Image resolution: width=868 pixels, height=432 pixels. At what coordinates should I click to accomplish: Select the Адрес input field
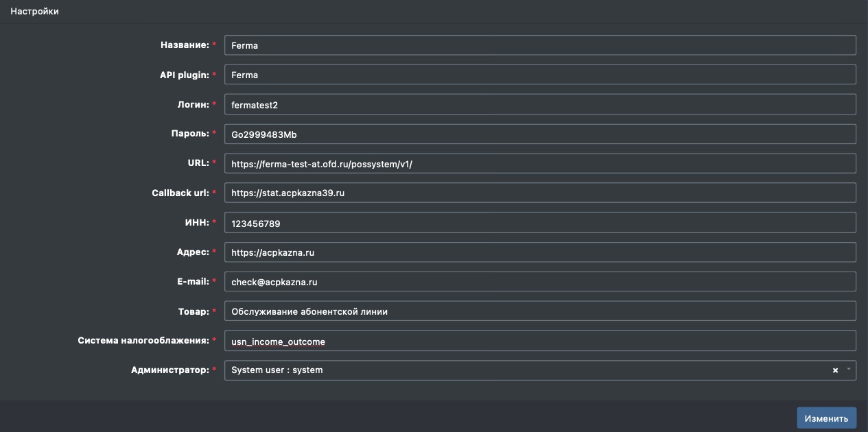[539, 252]
